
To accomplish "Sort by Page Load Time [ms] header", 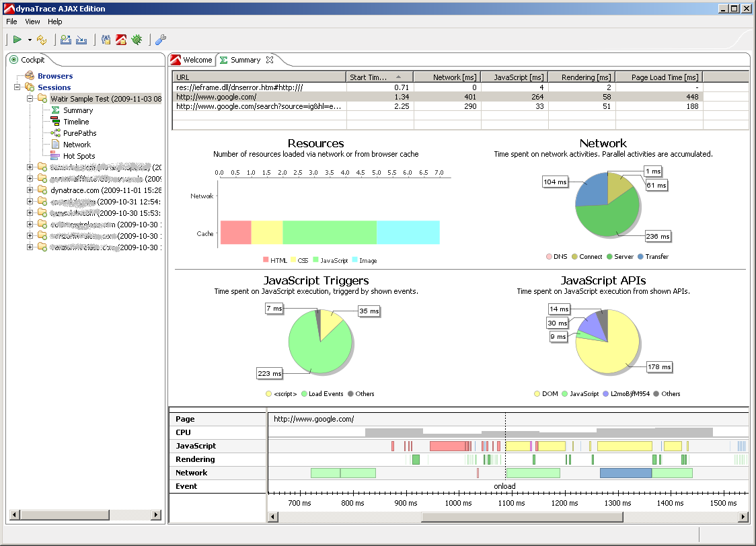I will pyautogui.click(x=659, y=77).
